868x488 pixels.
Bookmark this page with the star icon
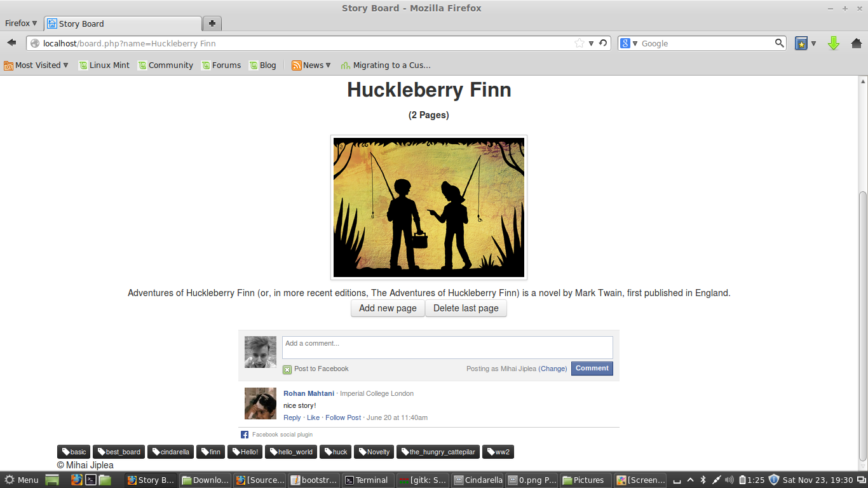pos(579,43)
